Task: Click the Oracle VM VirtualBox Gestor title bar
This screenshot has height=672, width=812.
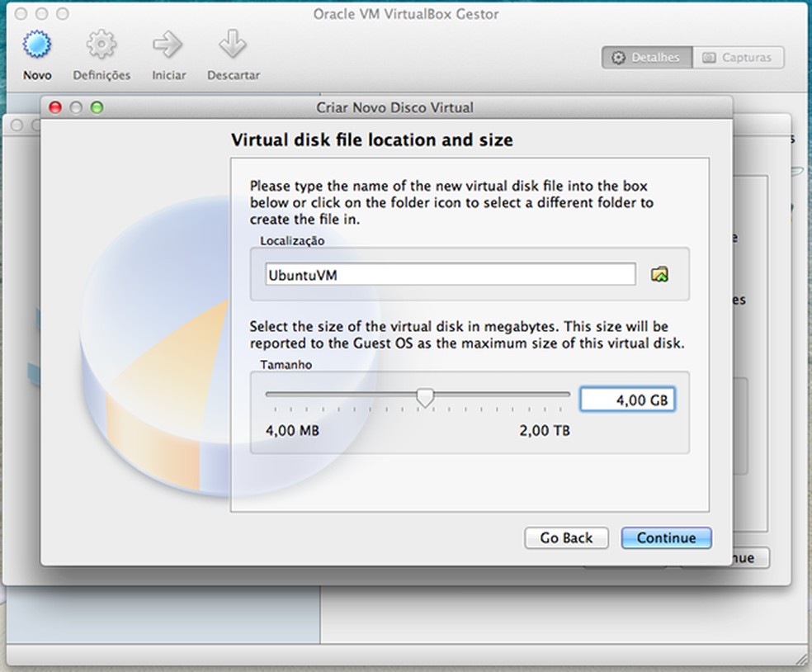Action: click(406, 14)
